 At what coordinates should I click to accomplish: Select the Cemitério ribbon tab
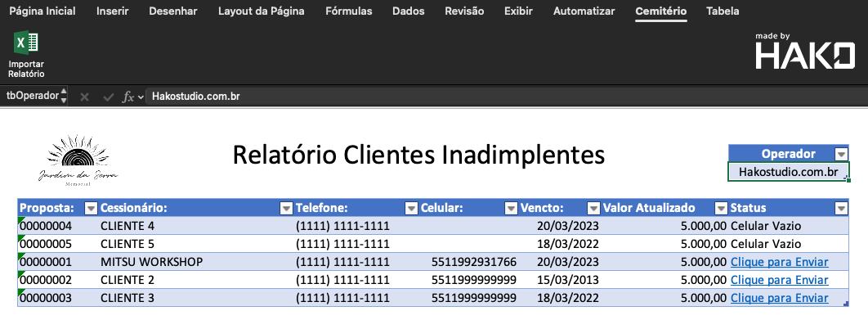661,11
